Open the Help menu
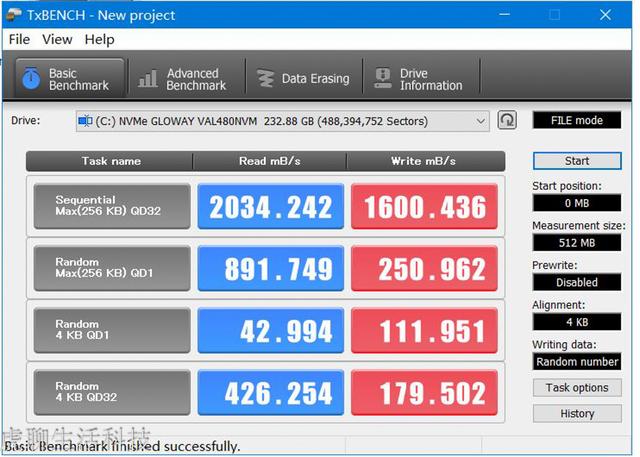The image size is (640, 457). tap(100, 40)
